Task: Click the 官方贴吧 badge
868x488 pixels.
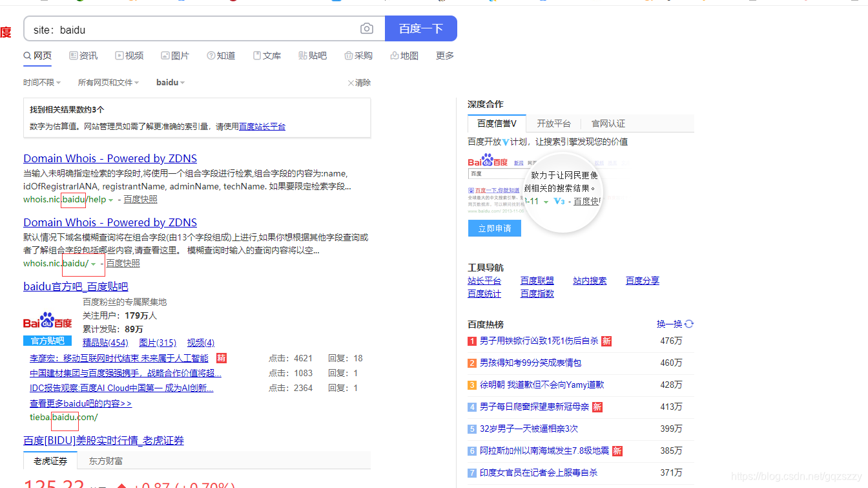Action: (47, 341)
